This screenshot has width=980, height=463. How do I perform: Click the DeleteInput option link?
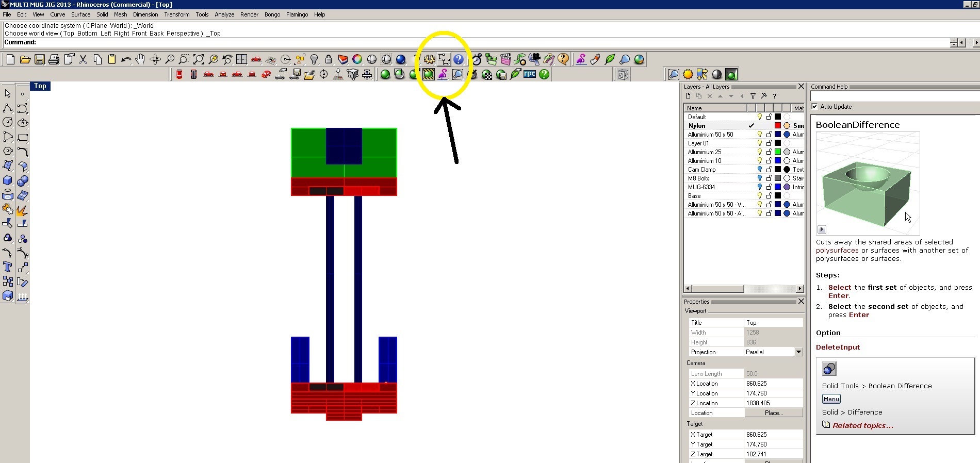coord(838,348)
